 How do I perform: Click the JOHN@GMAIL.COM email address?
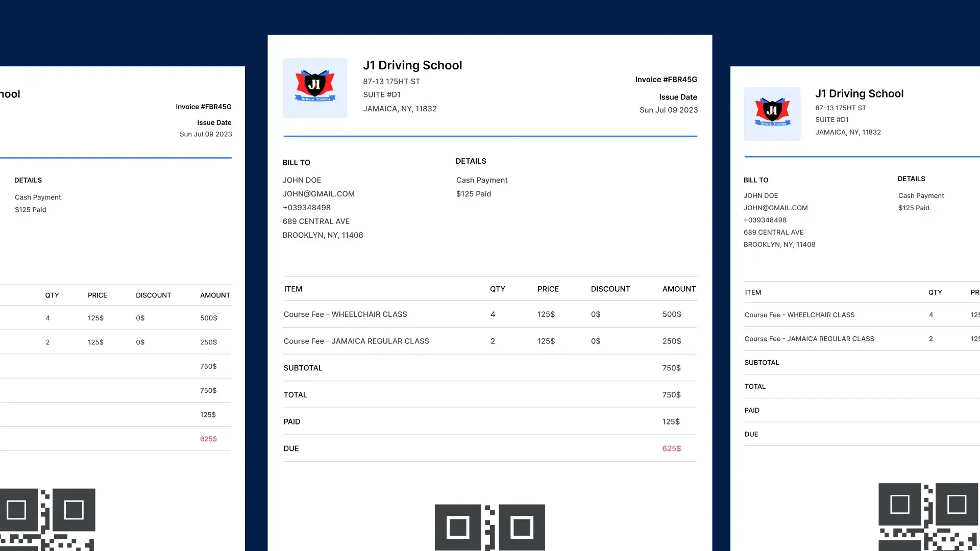(x=318, y=194)
